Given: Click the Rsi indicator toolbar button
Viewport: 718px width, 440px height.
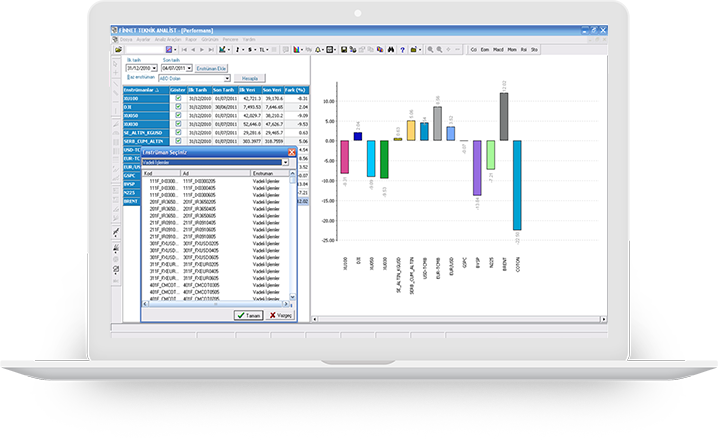Looking at the screenshot, I should point(524,49).
